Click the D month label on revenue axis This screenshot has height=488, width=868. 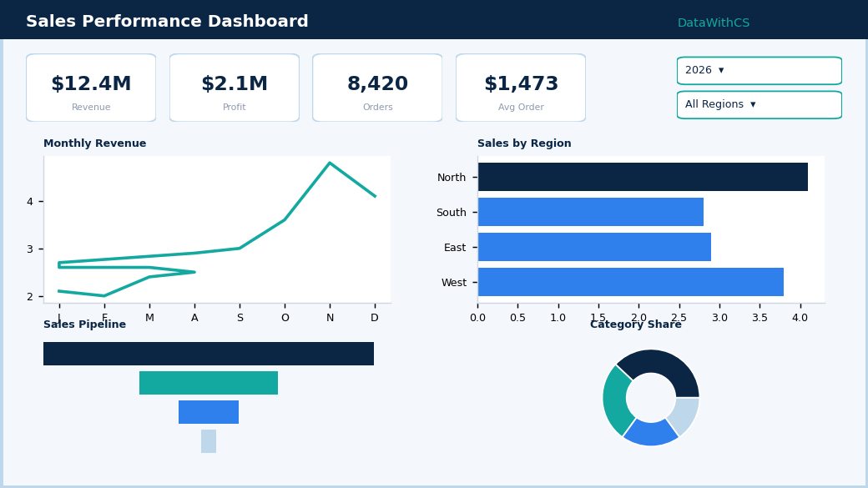375,318
